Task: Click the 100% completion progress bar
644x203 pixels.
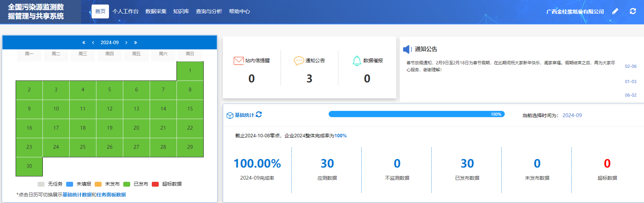Action: pos(416,114)
